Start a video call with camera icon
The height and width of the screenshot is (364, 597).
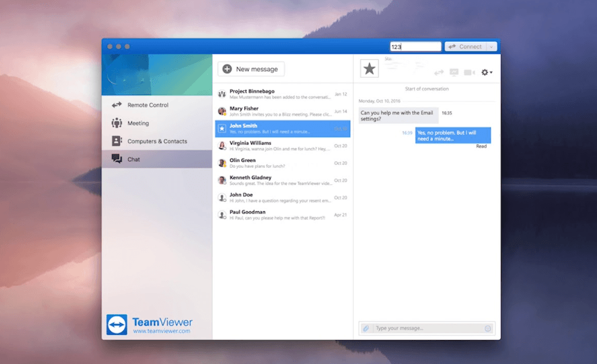(x=470, y=72)
